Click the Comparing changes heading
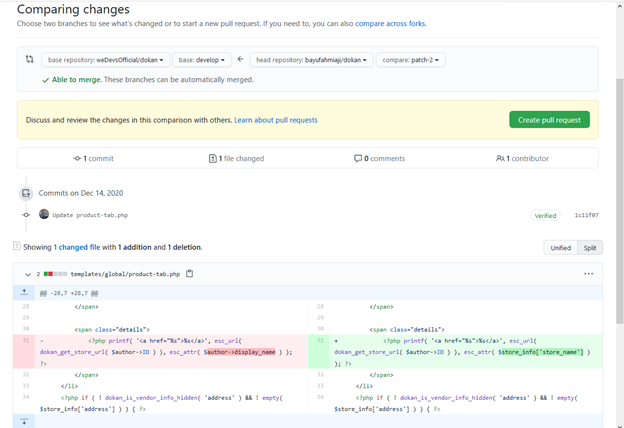The image size is (624, 428). coord(73,9)
